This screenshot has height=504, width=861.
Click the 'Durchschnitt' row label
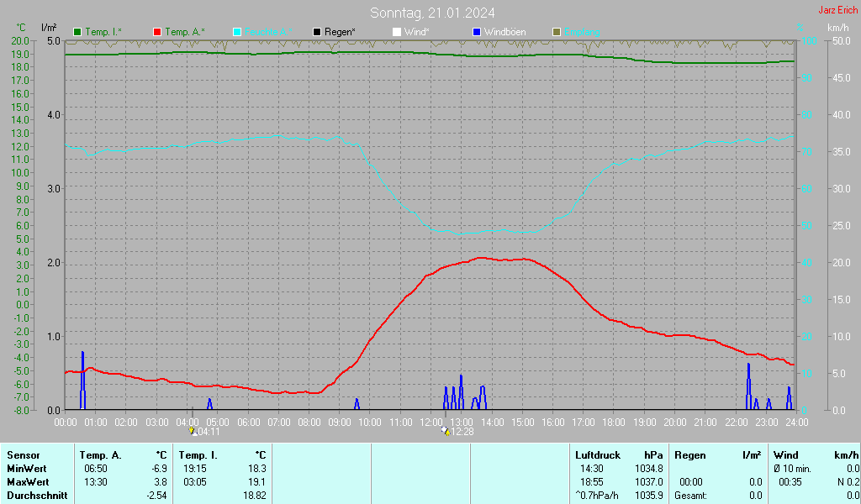37,496
